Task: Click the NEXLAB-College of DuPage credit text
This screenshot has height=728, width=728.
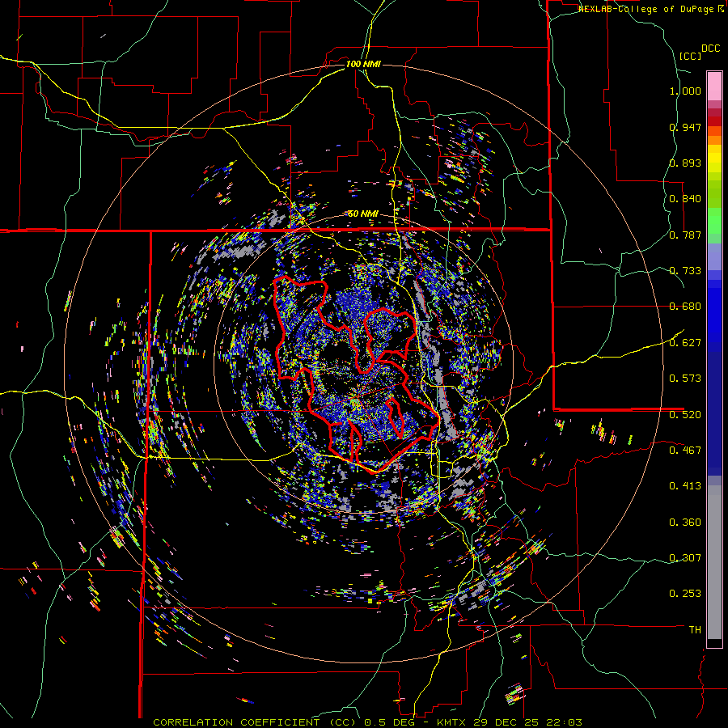Action: tap(647, 9)
